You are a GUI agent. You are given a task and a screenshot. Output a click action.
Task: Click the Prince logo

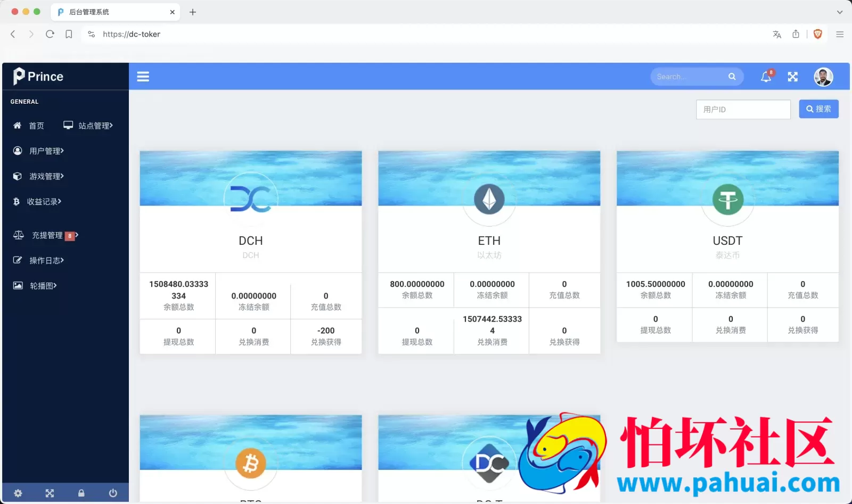[38, 77]
